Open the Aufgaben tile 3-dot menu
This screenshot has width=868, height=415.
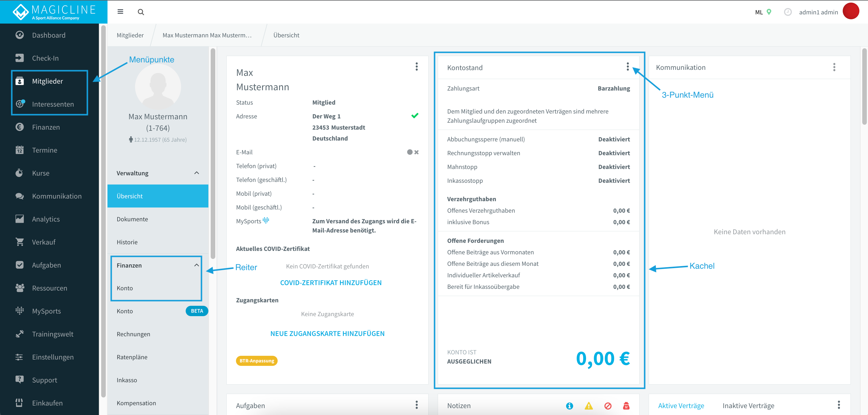coord(416,405)
